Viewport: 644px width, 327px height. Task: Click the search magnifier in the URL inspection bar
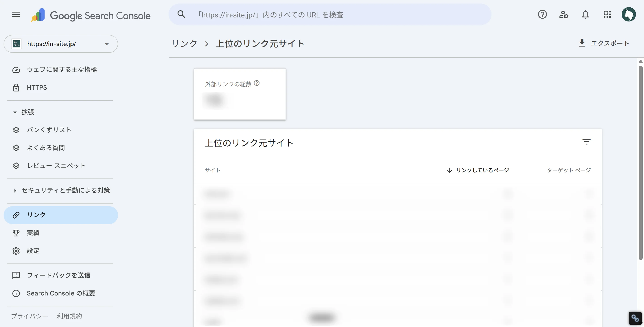[x=182, y=15]
